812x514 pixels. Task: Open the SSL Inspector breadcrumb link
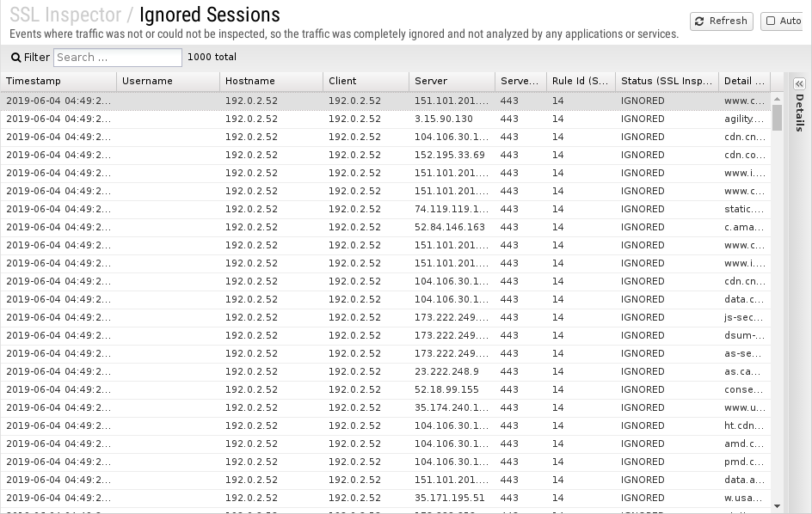tap(65, 15)
